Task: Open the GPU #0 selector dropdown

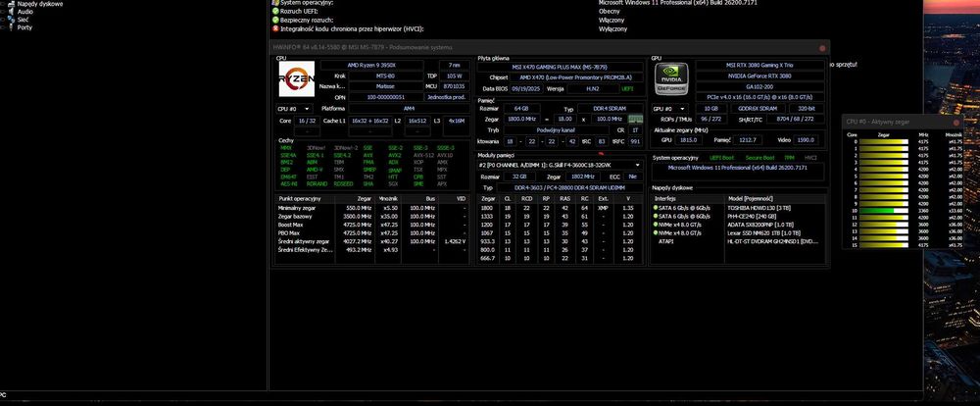Action: pyautogui.click(x=670, y=109)
